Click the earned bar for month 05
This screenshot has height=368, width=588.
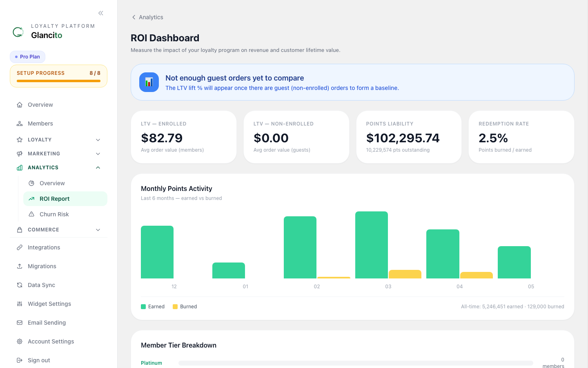pos(514,262)
